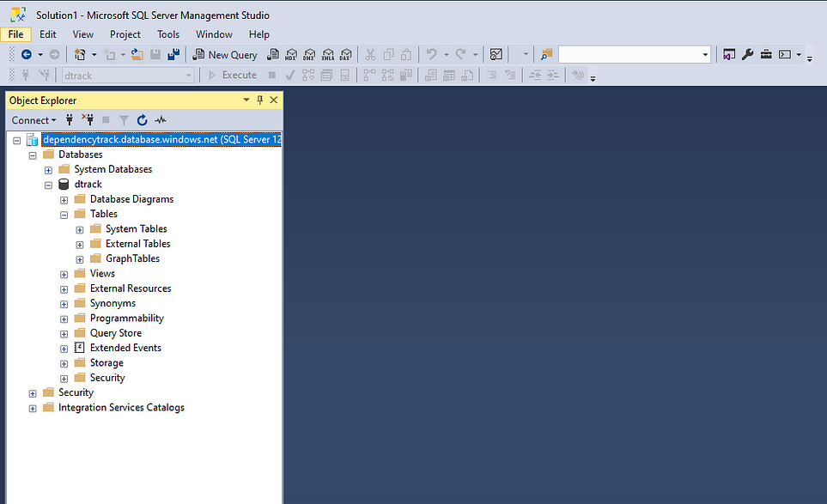Refresh the Object Explorer tree
Image resolution: width=827 pixels, height=504 pixels.
(142, 120)
